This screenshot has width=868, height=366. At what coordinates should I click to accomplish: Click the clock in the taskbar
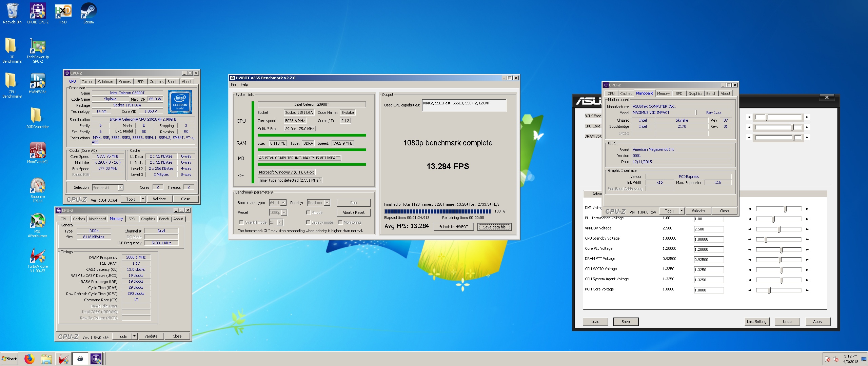coord(851,359)
